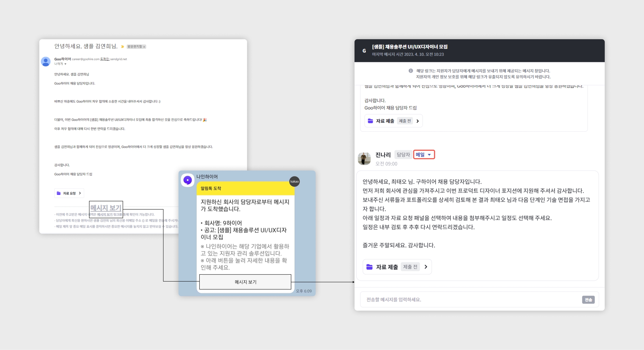Expand the chevron on lower 자료 제출
Screen dimensions: 644x350
click(426, 267)
